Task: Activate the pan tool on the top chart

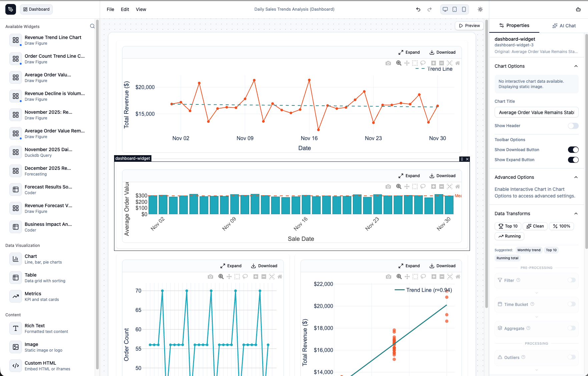Action: tap(407, 63)
